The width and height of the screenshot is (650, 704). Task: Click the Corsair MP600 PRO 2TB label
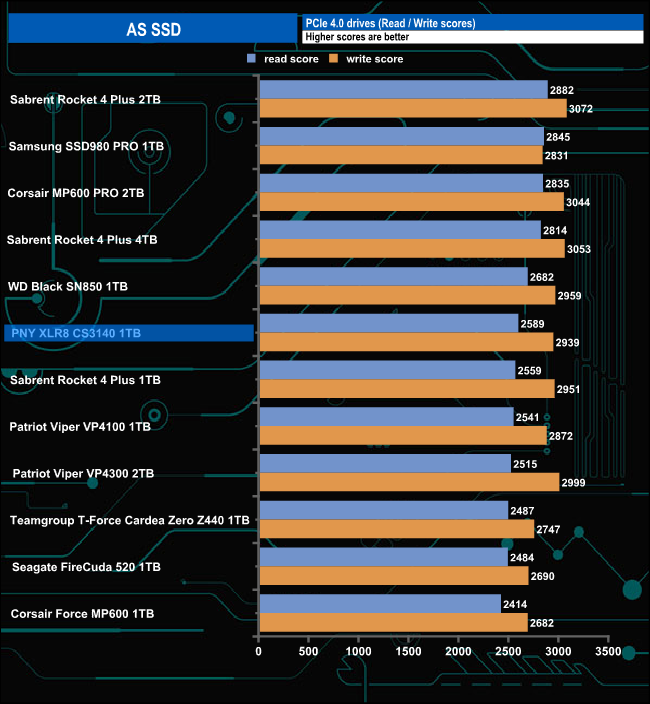[76, 193]
